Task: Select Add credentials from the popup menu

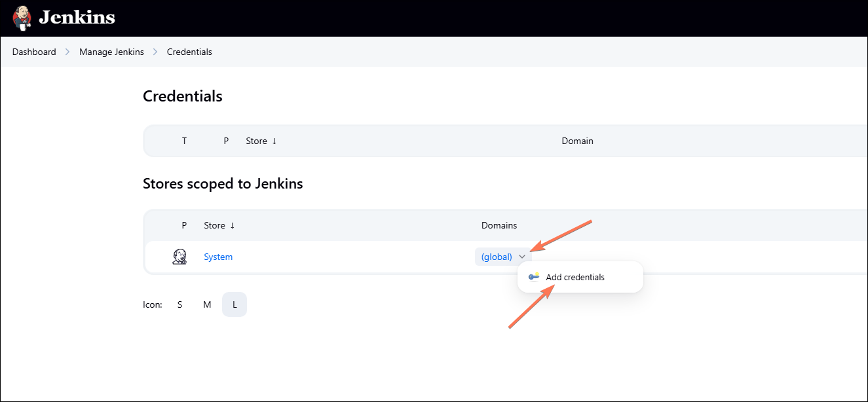Action: pos(575,277)
